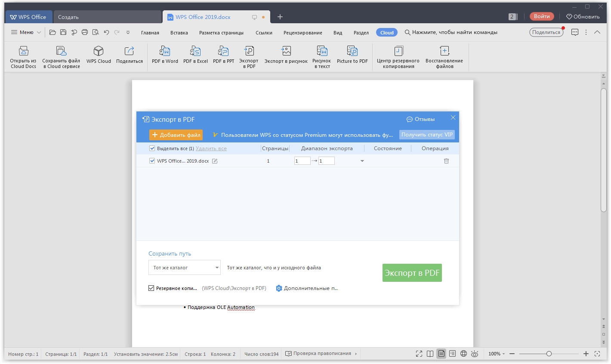
Task: Open 'Восстановление файлов' tool
Action: pyautogui.click(x=444, y=57)
